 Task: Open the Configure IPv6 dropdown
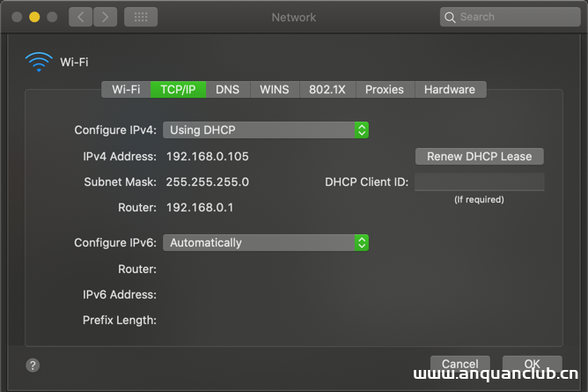(x=265, y=242)
